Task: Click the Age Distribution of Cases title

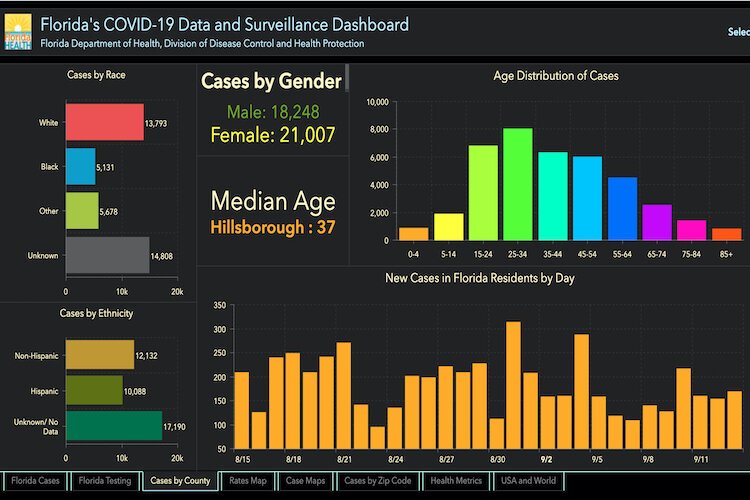Action: (556, 76)
